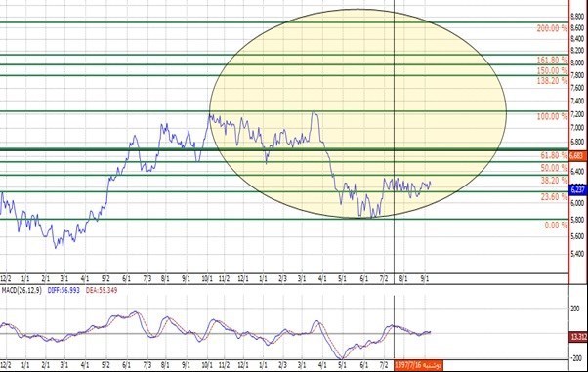588x372 pixels.
Task: Click the 23.60 % retracement label
Action: click(x=554, y=197)
